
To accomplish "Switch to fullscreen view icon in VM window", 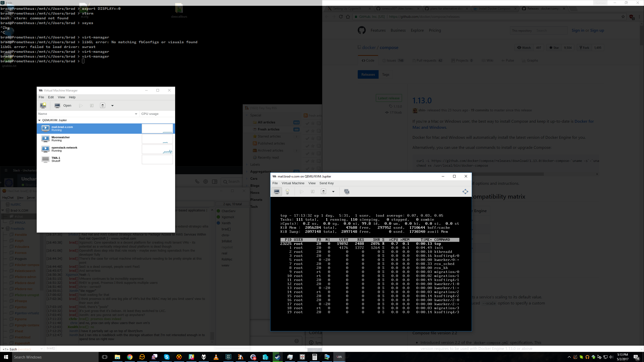I will coord(465,192).
